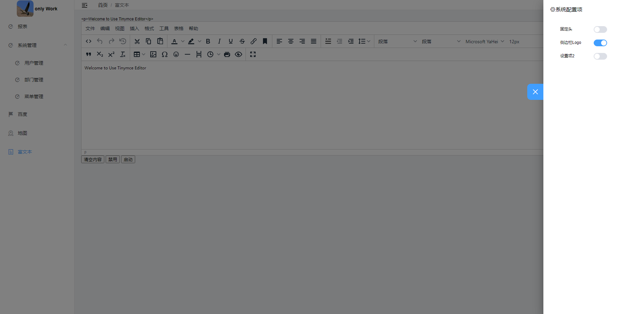Open the text color dropdown arrow

pyautogui.click(x=183, y=41)
